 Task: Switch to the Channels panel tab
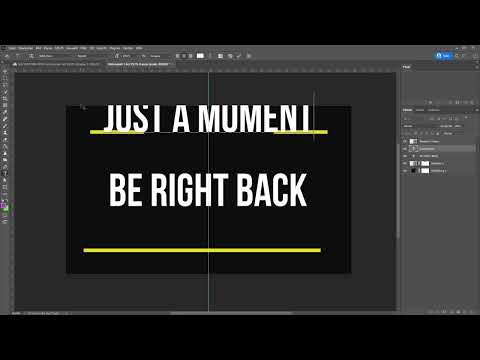click(420, 110)
